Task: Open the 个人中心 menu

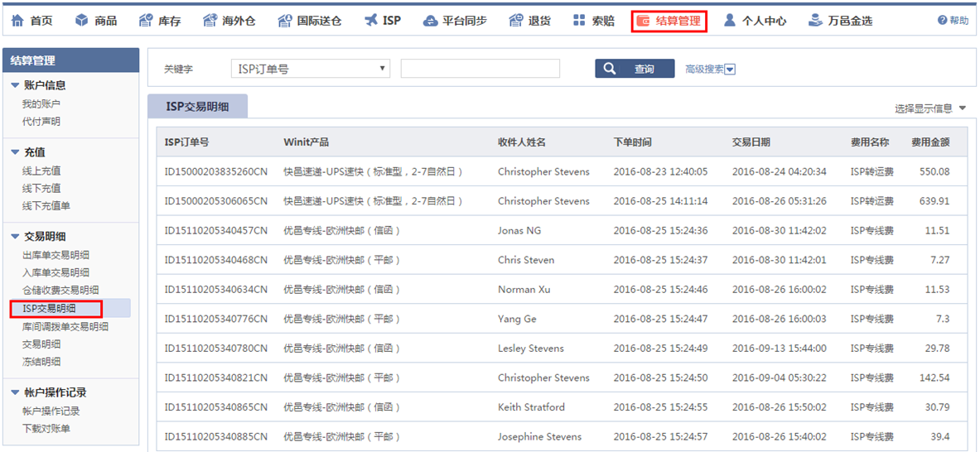Action: coord(764,22)
